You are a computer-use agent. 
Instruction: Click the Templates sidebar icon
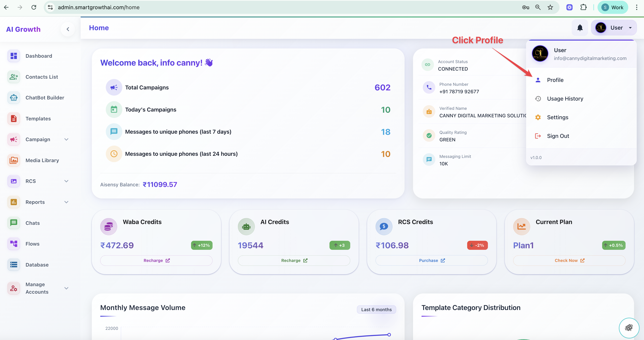click(x=14, y=118)
